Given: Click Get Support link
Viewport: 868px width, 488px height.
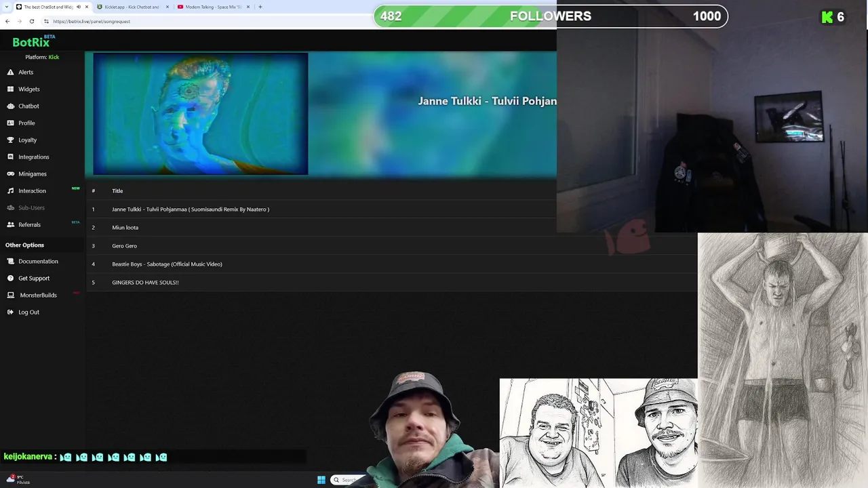Looking at the screenshot, I should [x=34, y=278].
